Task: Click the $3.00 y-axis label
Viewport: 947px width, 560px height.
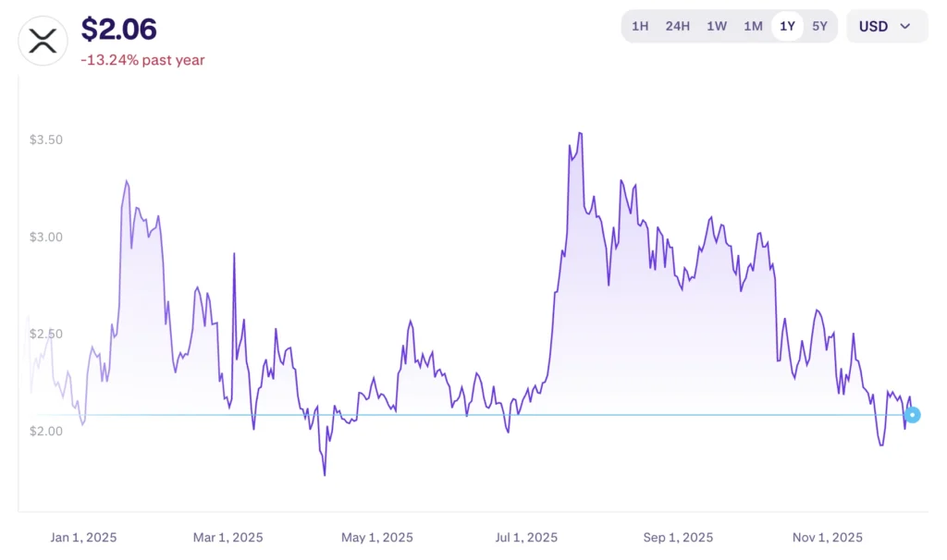Action: click(x=46, y=237)
